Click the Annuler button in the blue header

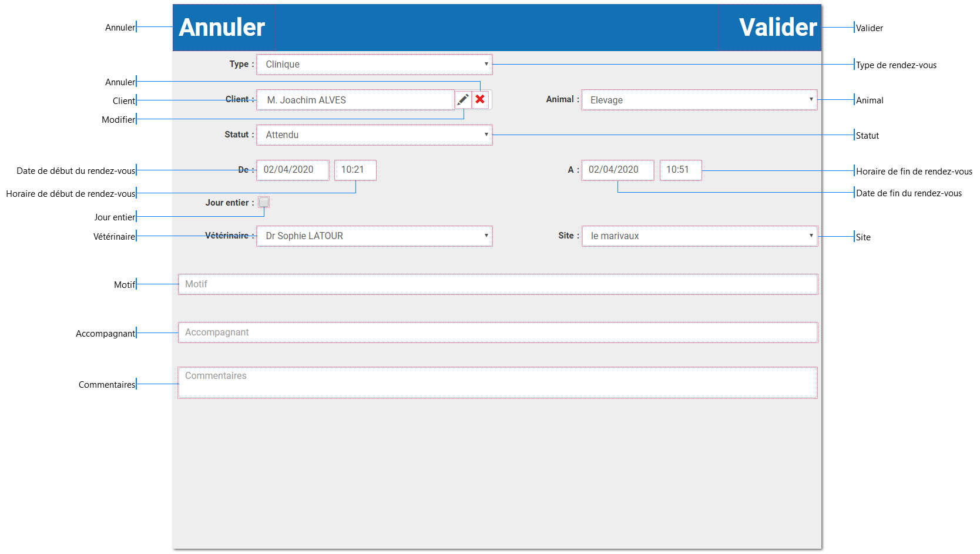coord(222,28)
